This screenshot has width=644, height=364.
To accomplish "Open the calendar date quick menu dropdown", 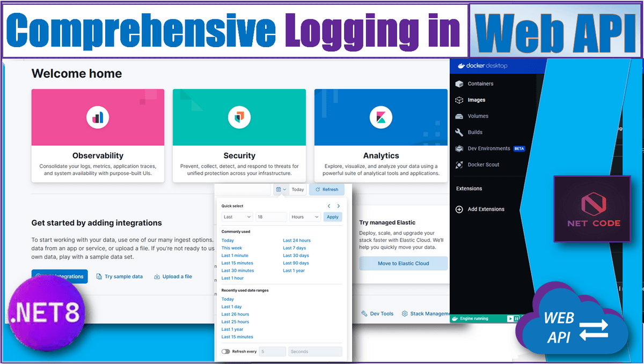I will click(281, 189).
